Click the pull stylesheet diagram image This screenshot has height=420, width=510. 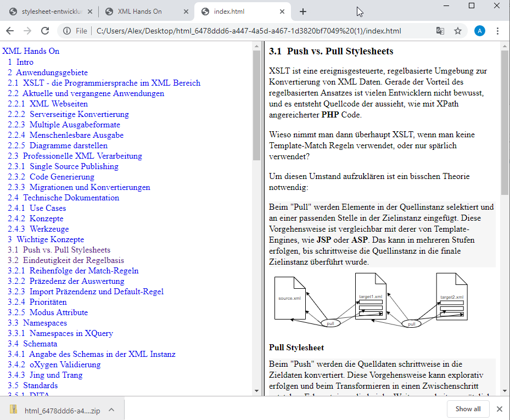[x=371, y=300]
